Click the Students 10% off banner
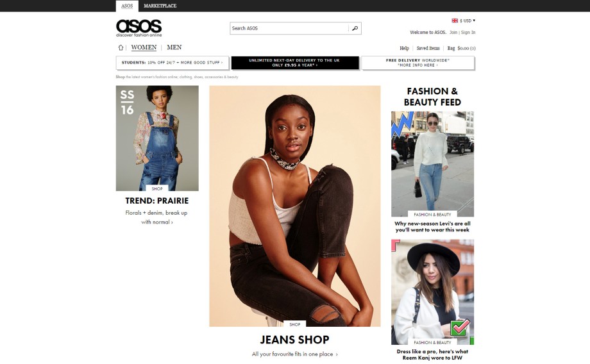Screen dimensions: 590x364 coord(173,63)
